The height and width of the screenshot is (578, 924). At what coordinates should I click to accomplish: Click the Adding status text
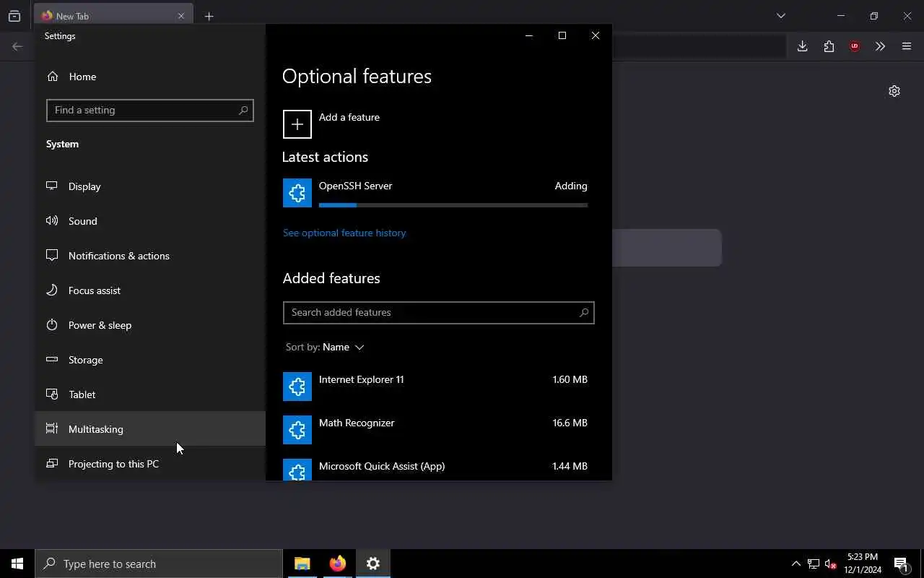[x=571, y=186]
